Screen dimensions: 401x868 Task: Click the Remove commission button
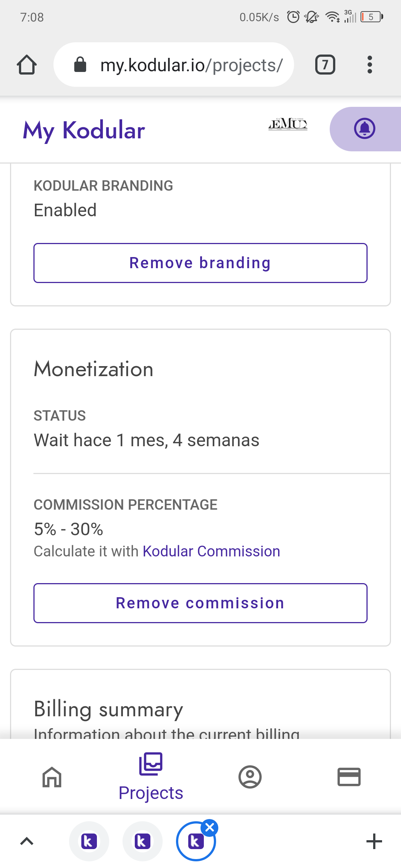click(200, 603)
